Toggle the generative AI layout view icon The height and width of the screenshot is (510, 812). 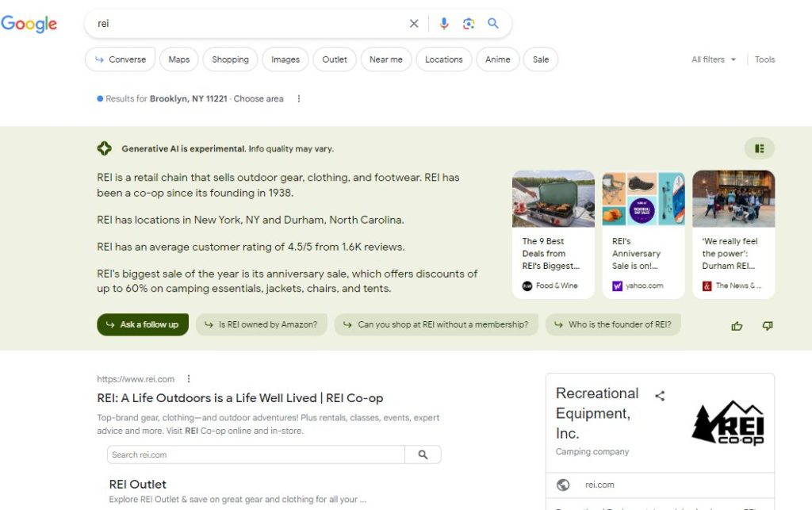[759, 148]
